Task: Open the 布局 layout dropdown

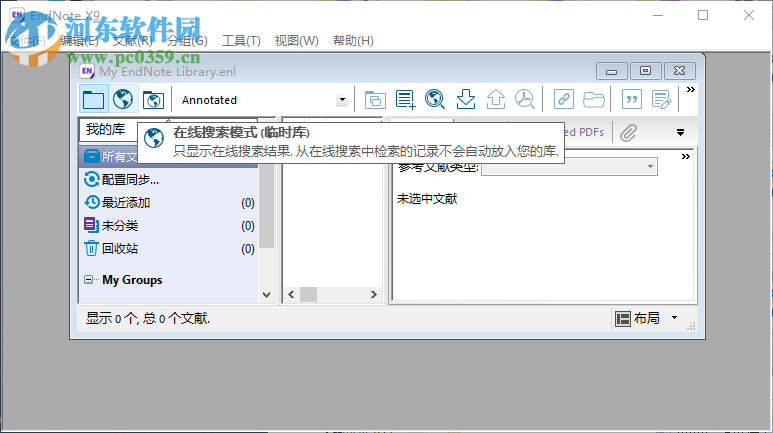Action: pos(646,319)
